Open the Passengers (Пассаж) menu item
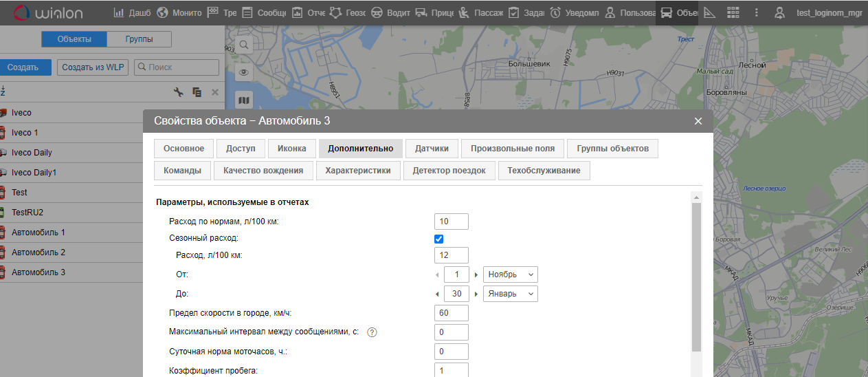 480,12
